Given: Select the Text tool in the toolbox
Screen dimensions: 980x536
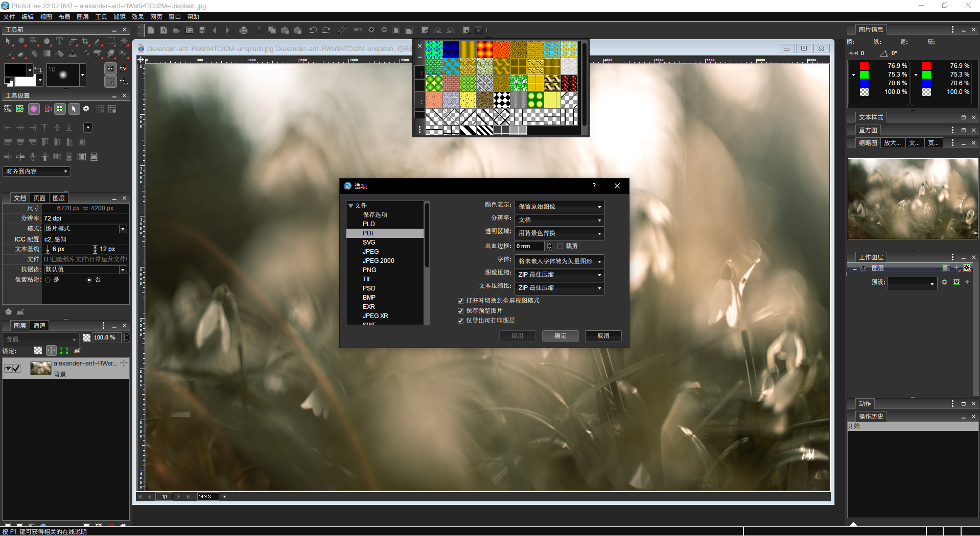Looking at the screenshot, I should (60, 42).
